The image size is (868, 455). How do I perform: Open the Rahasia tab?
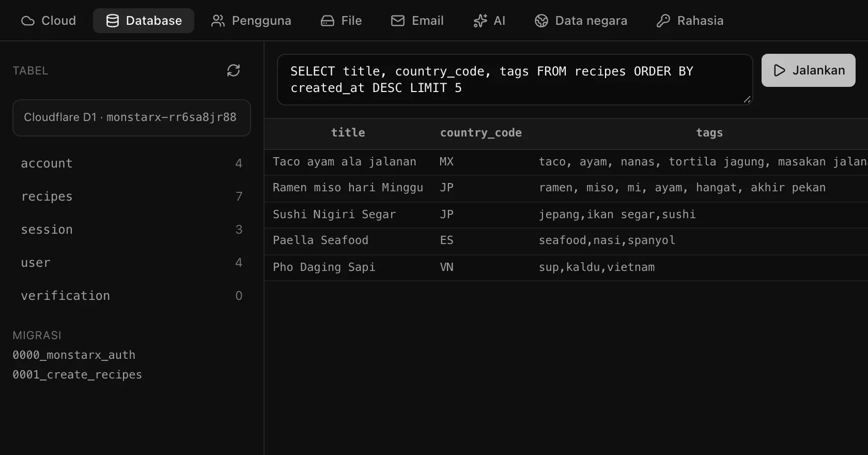coord(690,21)
